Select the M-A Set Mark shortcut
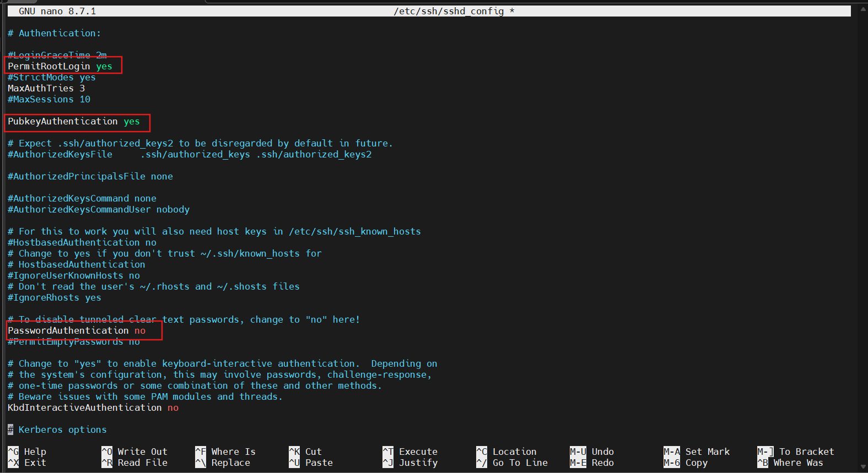868x473 pixels. tap(697, 452)
